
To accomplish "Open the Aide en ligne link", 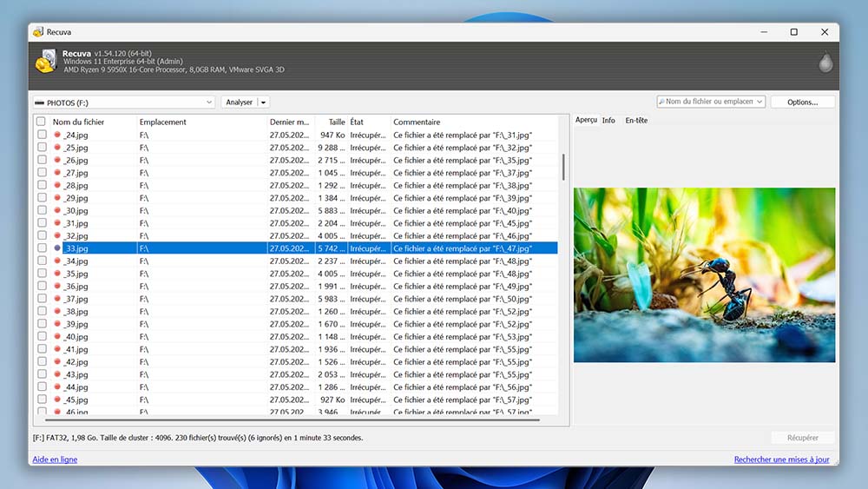I will click(x=55, y=459).
